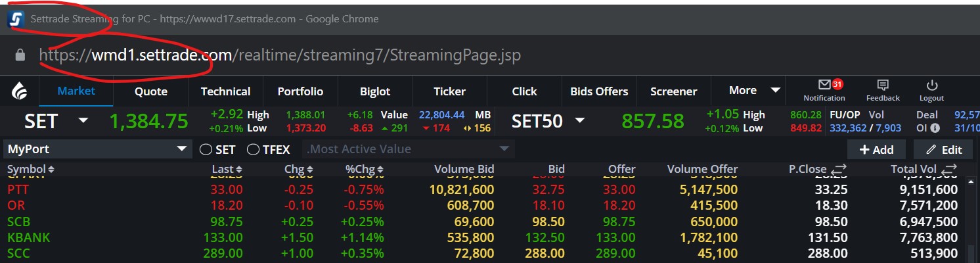The height and width of the screenshot is (263, 980).
Task: Click the Offer column header
Action: pos(621,170)
